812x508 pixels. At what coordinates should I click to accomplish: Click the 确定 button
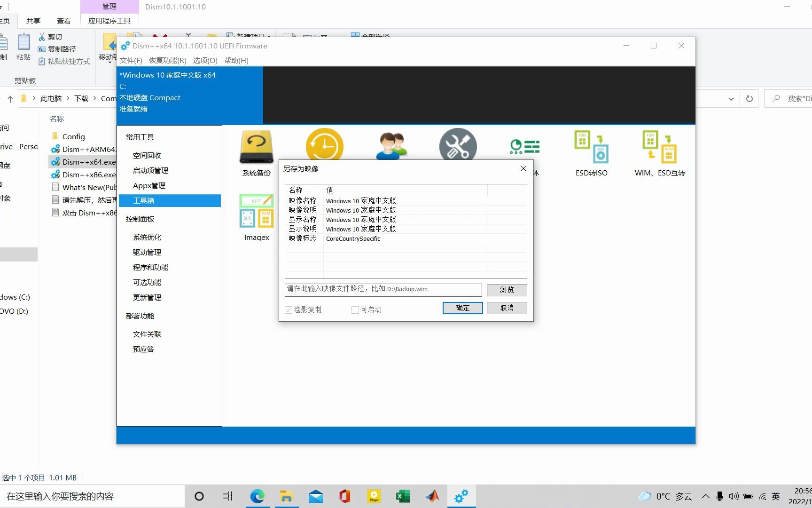point(462,308)
